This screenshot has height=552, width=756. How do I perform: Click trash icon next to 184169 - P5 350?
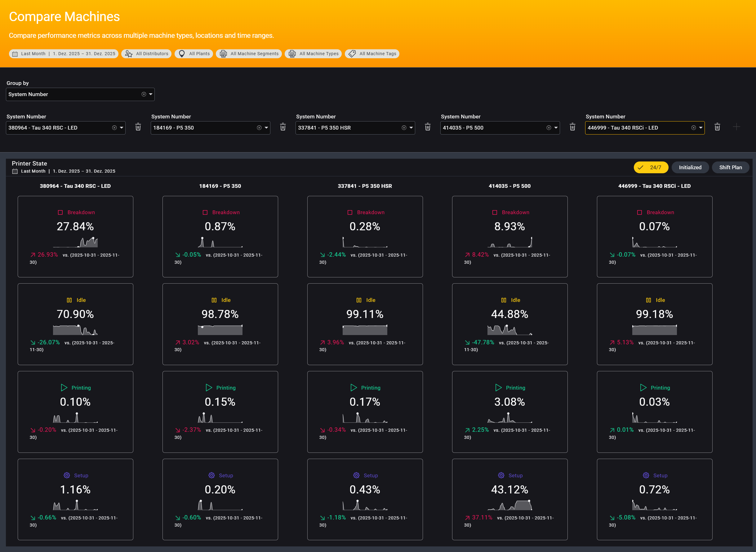283,127
